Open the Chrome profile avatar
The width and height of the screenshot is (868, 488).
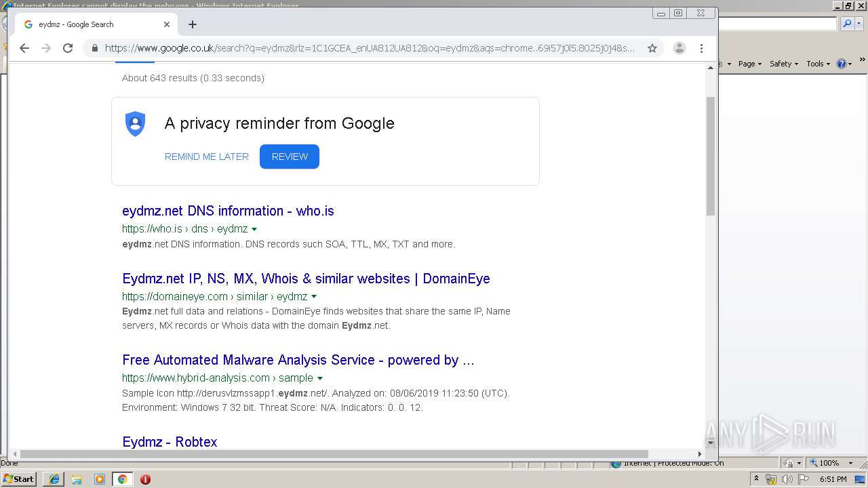679,48
